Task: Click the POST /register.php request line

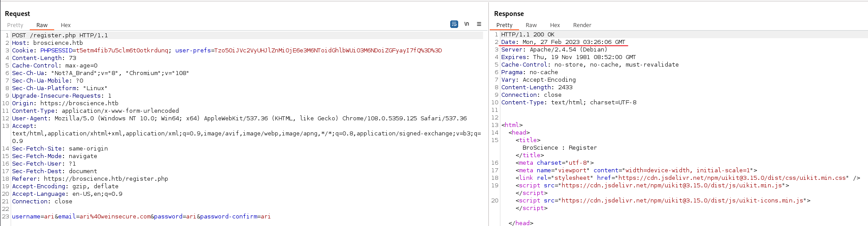Action: pyautogui.click(x=59, y=36)
